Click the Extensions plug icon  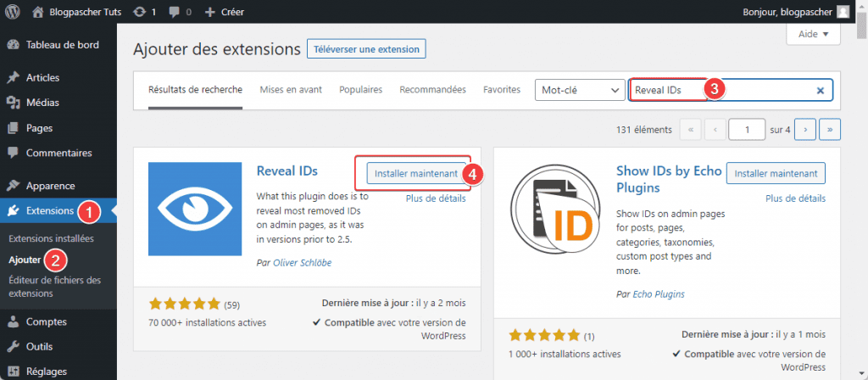(14, 210)
